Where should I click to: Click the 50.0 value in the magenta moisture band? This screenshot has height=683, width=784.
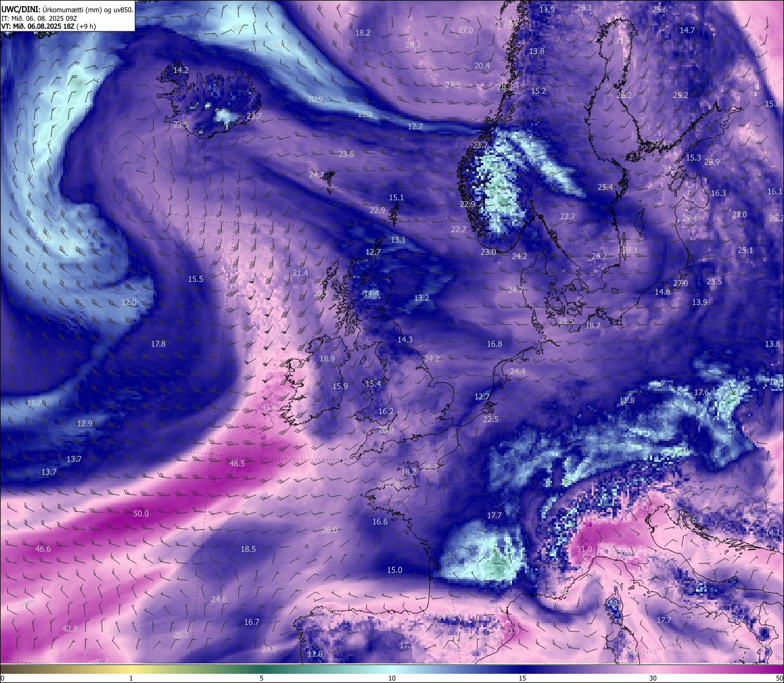tap(141, 513)
